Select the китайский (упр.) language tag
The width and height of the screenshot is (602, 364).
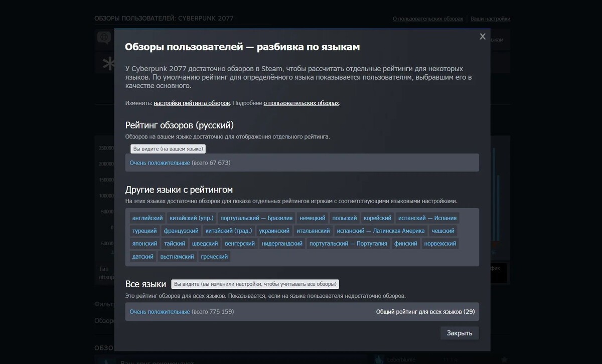point(192,218)
